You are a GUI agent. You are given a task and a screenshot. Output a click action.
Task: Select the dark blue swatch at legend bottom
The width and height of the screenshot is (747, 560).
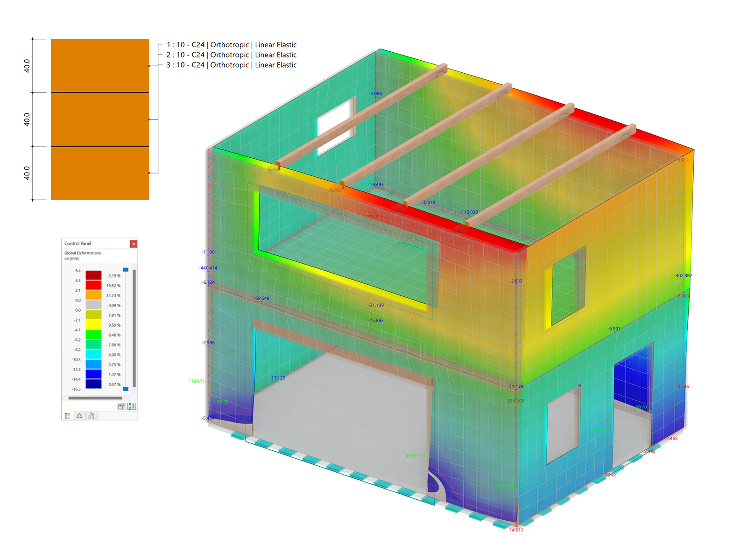pyautogui.click(x=92, y=385)
